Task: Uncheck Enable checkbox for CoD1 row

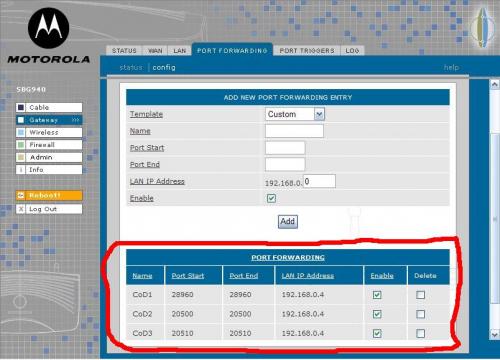Action: point(377,295)
